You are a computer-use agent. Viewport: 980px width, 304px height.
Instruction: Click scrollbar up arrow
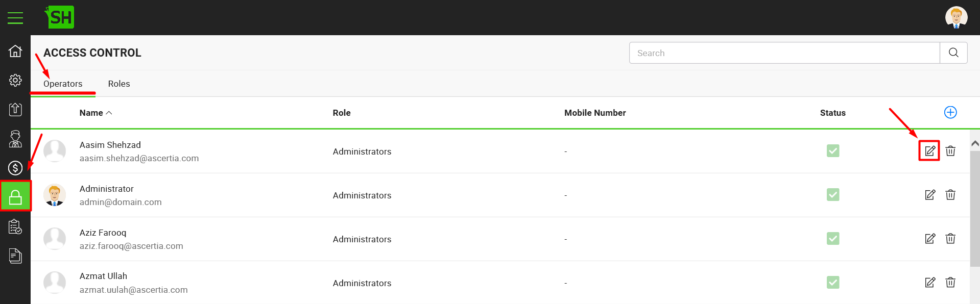click(x=975, y=144)
